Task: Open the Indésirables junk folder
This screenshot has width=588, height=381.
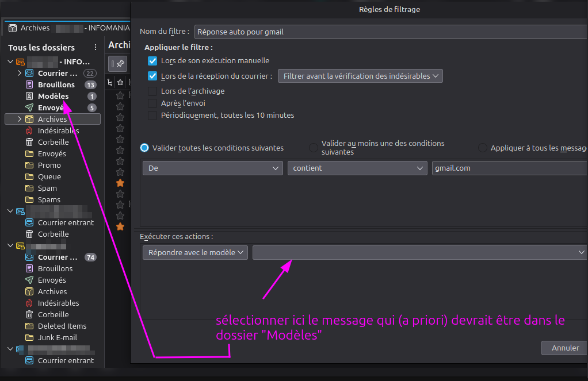Action: click(58, 130)
